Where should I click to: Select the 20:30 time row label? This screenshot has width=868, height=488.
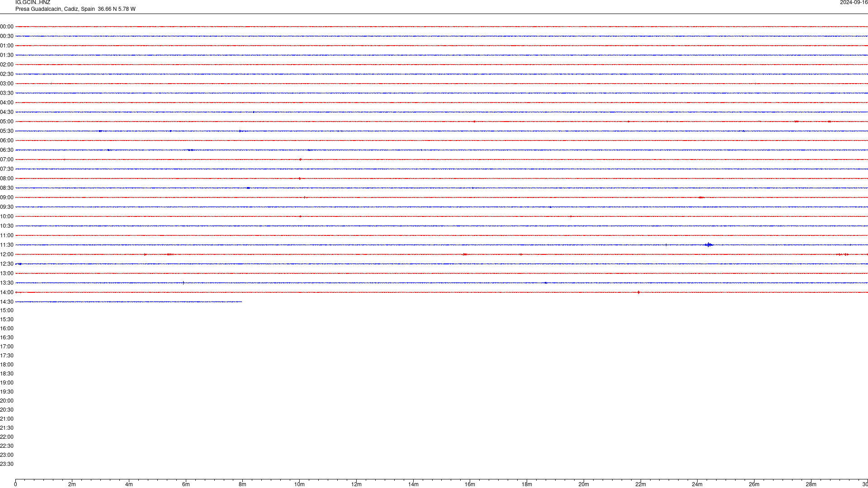tap(7, 410)
